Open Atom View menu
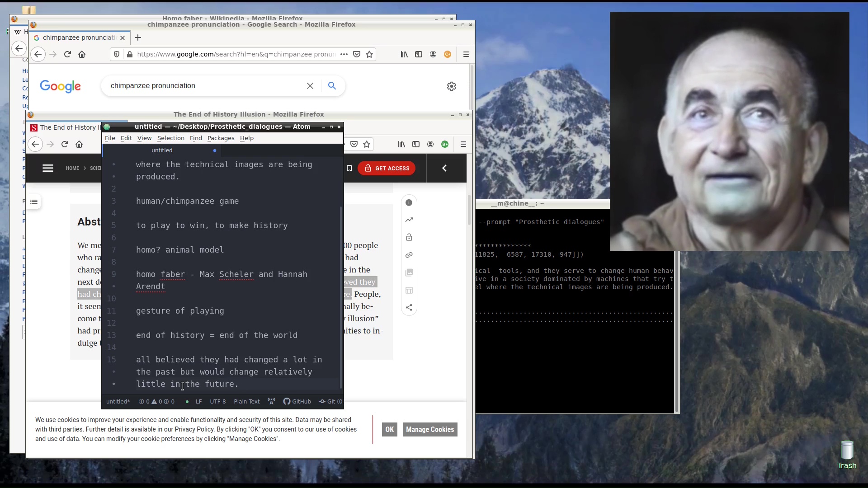The height and width of the screenshot is (488, 868). tap(144, 138)
